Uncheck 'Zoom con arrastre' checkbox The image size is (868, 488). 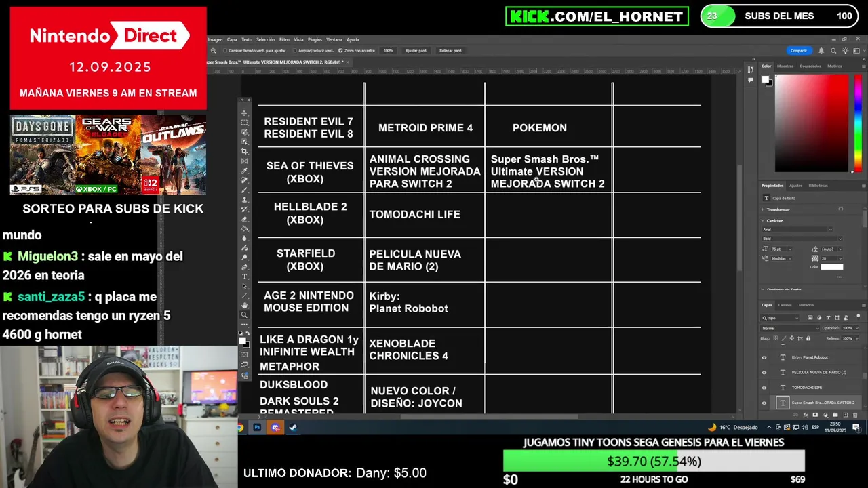point(340,50)
